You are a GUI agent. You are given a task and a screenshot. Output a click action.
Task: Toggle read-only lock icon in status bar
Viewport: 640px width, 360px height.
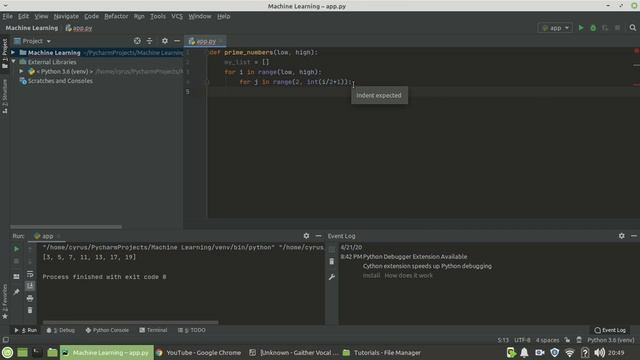(567, 340)
